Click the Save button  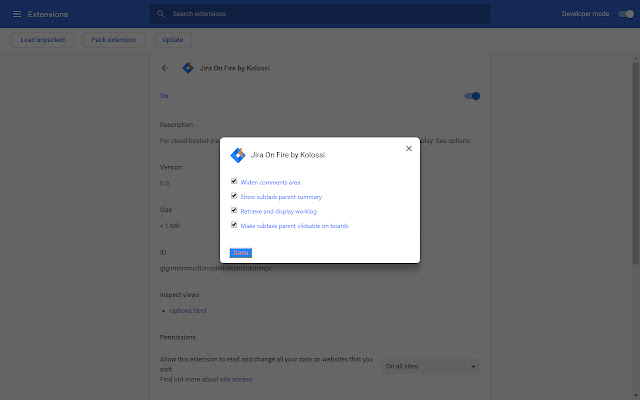pyautogui.click(x=240, y=253)
